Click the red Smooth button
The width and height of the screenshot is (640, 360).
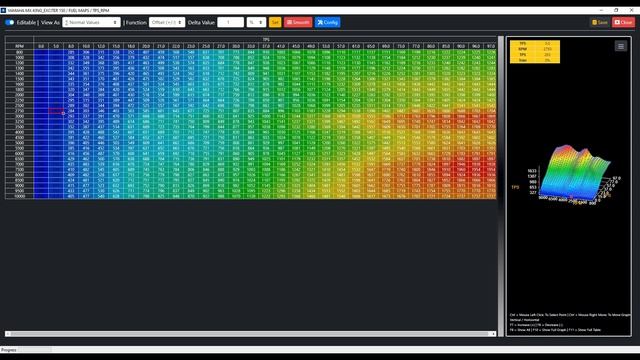pos(298,22)
